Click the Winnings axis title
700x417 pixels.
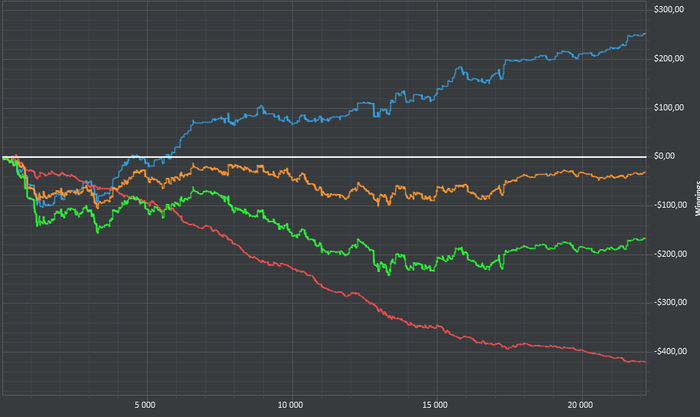pyautogui.click(x=697, y=199)
